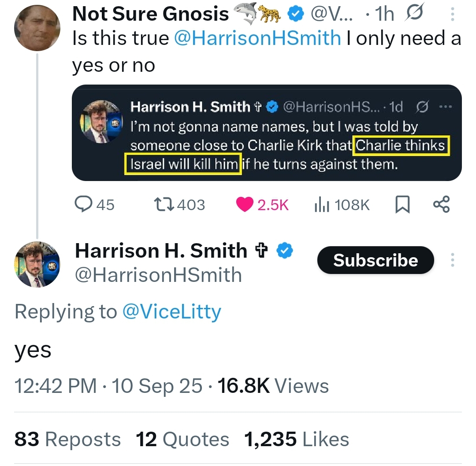View the 1,235 Likes list

[x=296, y=439]
